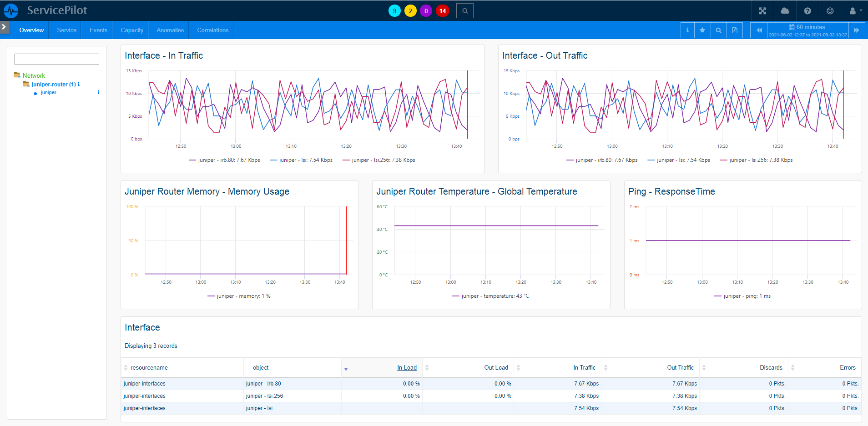
Task: Click the info icon in blue toolbar
Action: point(687,30)
